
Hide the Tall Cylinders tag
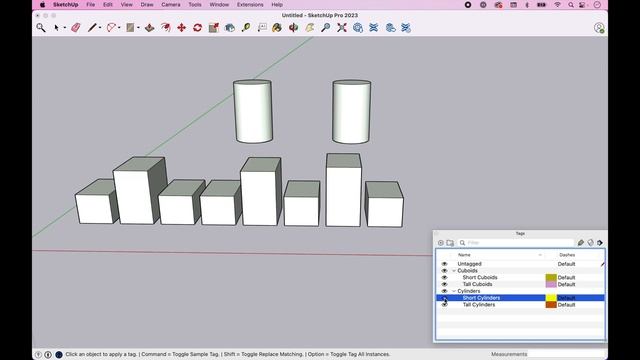pos(444,304)
